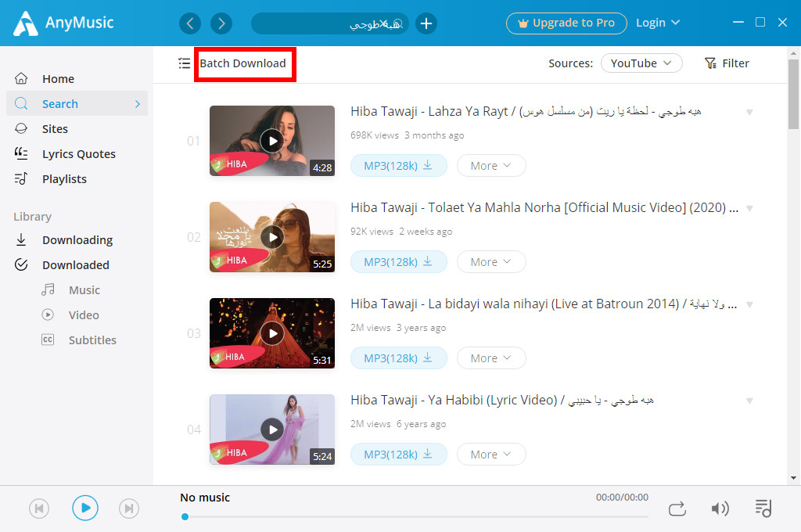Go back with the left arrow button
The width and height of the screenshot is (801, 532).
(x=190, y=23)
